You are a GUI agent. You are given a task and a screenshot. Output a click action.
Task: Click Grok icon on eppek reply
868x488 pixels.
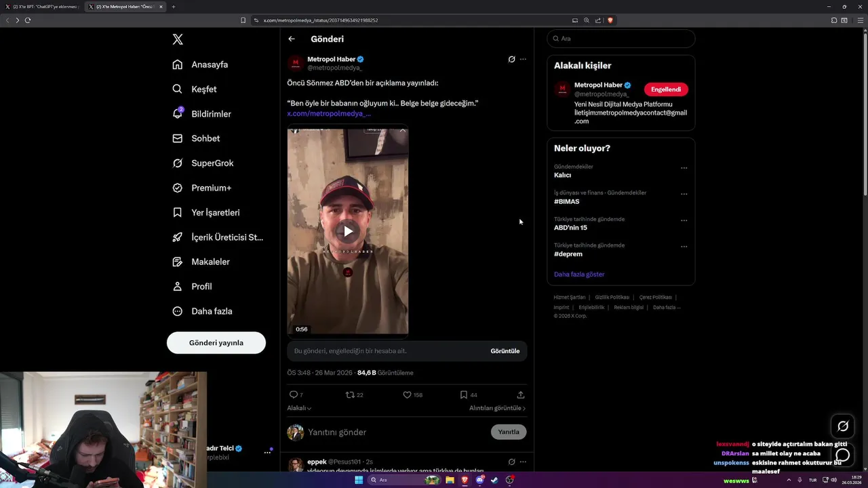click(512, 462)
